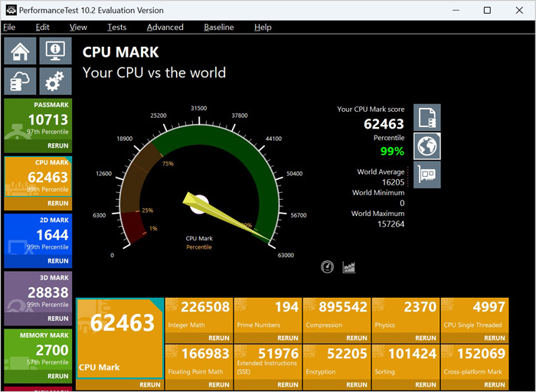Select the Integer Math 226508 tile

coord(199,315)
